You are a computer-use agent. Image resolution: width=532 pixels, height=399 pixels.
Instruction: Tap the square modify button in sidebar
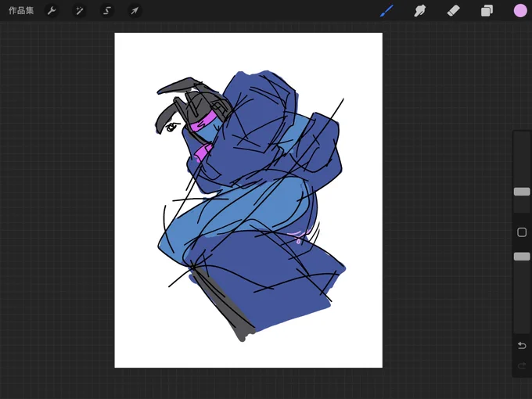(x=522, y=232)
